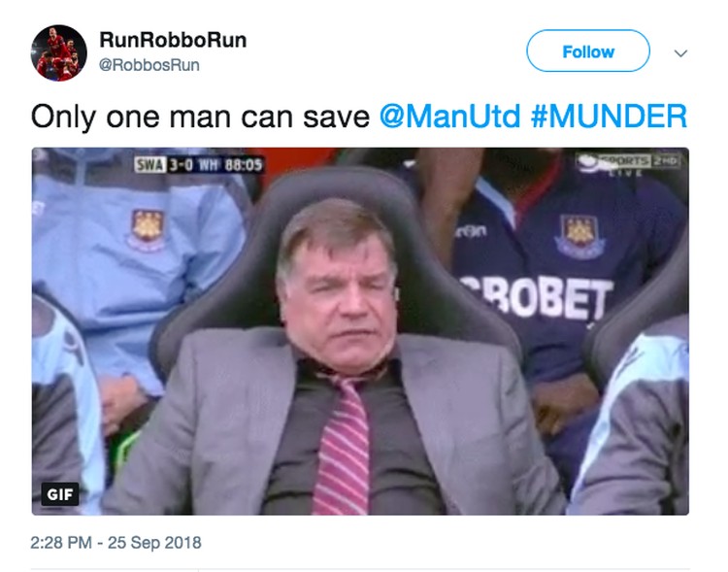The image size is (728, 572).
Task: Click the West Ham crest on the navy shirt
Action: click(579, 234)
